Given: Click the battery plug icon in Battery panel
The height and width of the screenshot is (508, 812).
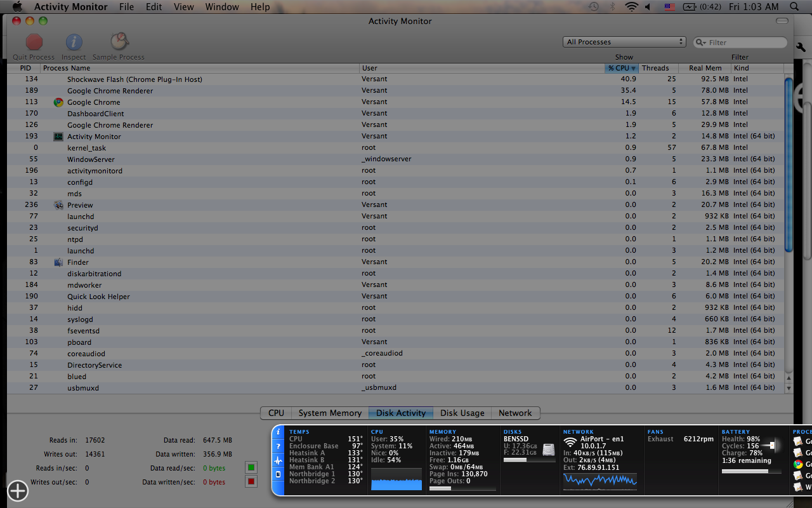Looking at the screenshot, I should [x=772, y=446].
